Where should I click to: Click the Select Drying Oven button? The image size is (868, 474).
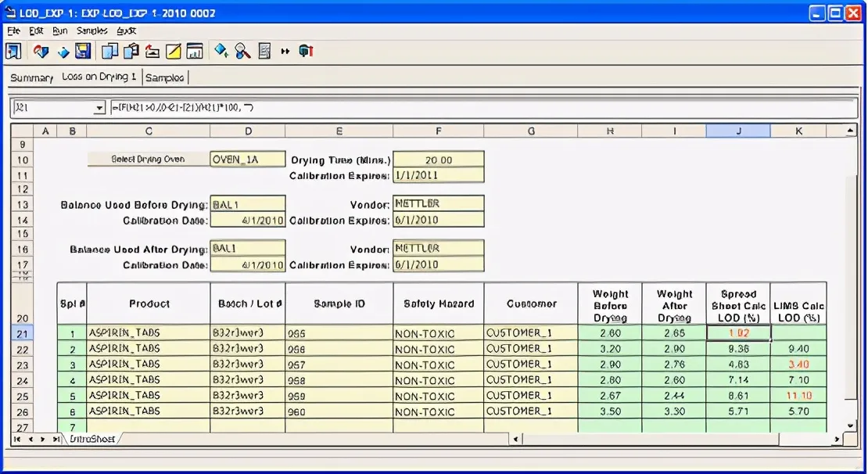(x=149, y=160)
